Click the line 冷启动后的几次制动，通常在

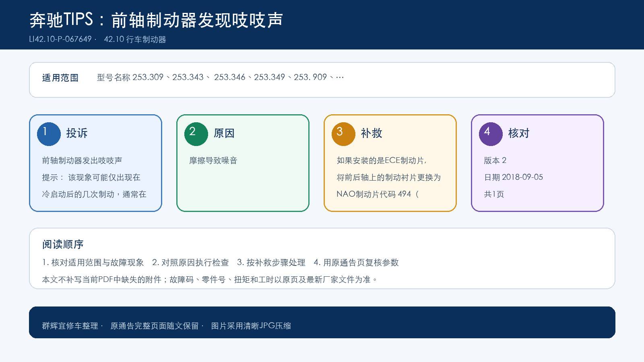(94, 194)
